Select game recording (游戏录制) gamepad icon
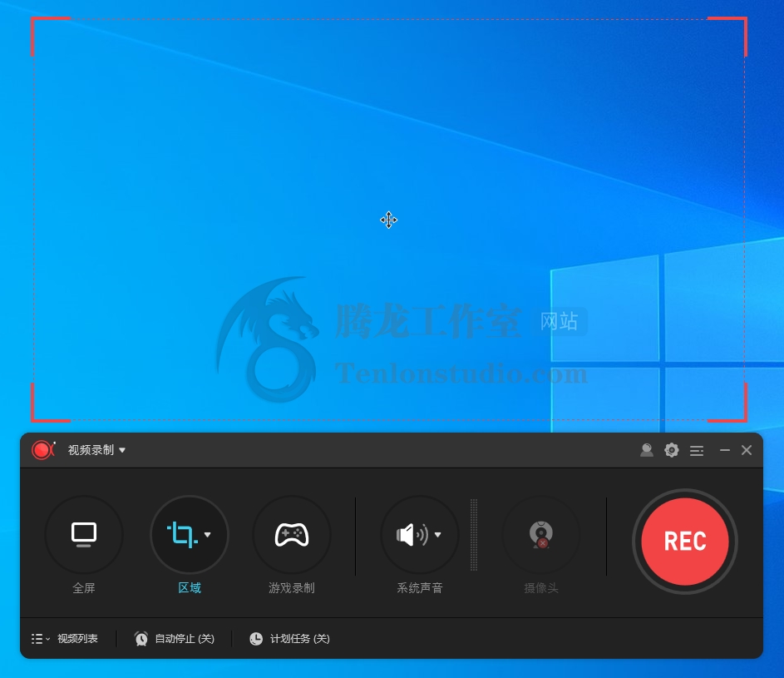 pyautogui.click(x=292, y=534)
